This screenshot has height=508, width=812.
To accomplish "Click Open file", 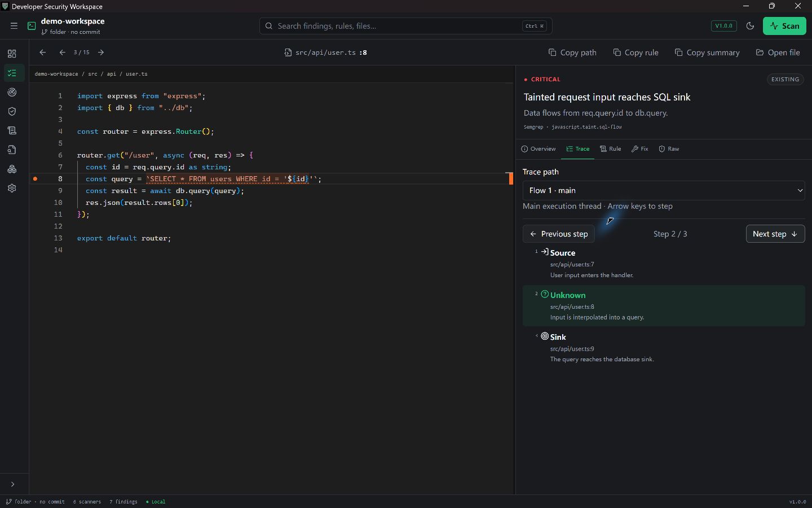I will 778,52.
